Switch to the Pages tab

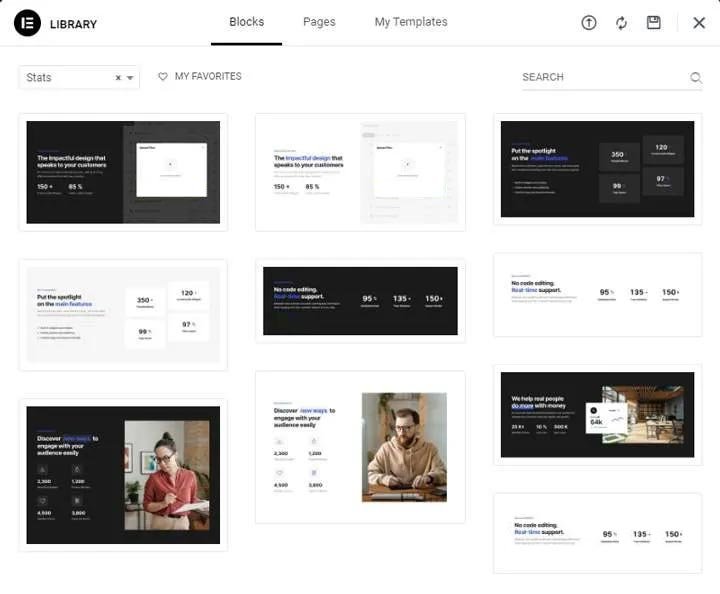point(319,22)
